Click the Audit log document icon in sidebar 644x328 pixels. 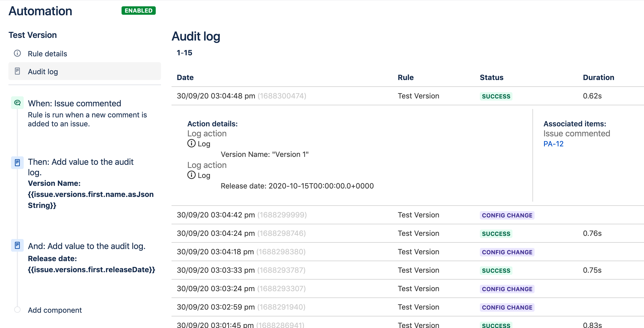(x=17, y=71)
